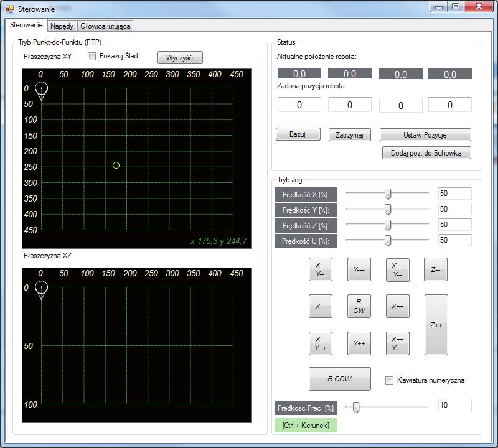Click the Z-- jog button

435,269
